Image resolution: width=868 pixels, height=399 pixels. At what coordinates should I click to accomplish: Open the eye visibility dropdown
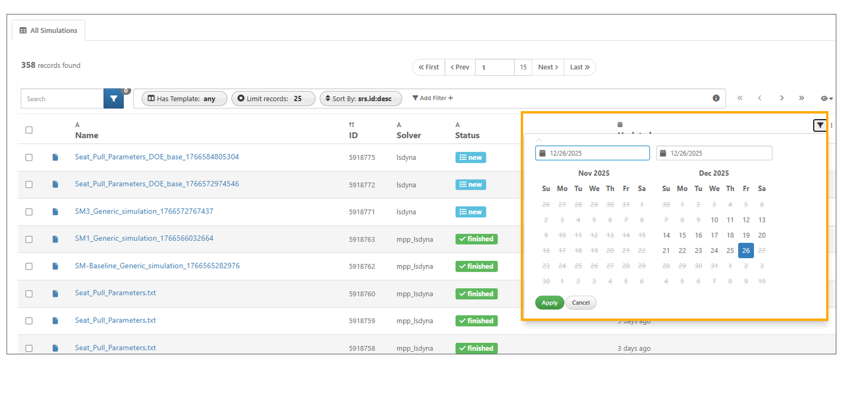[x=827, y=99]
